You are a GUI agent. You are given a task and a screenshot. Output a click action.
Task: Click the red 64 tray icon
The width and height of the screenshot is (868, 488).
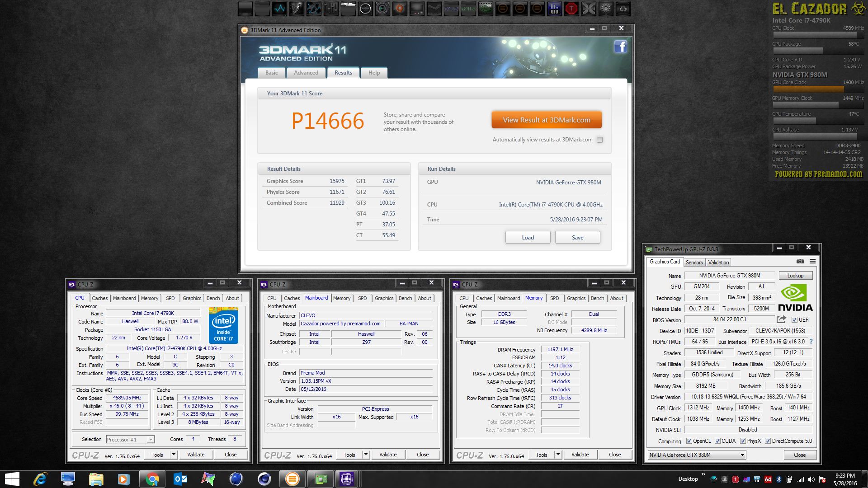coord(768,479)
